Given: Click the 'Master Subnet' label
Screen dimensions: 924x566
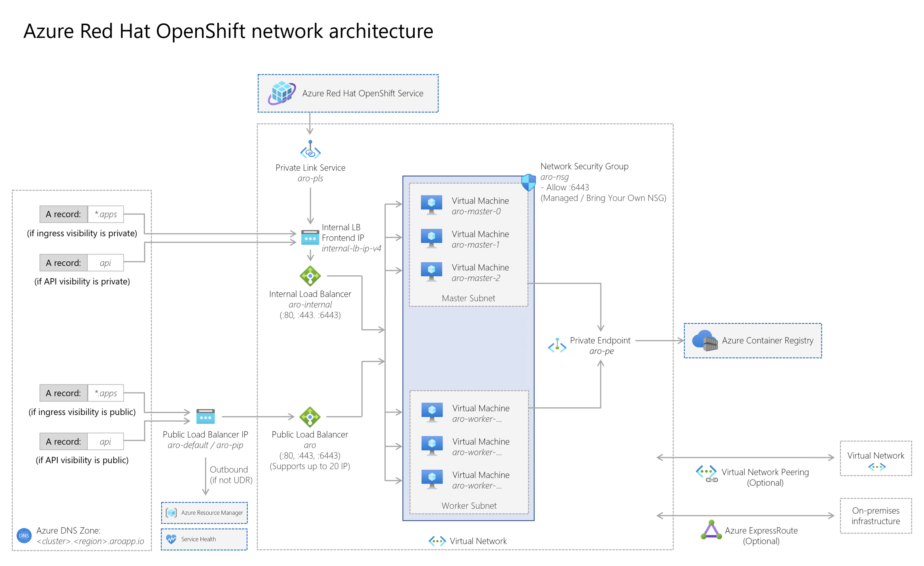Looking at the screenshot, I should pyautogui.click(x=468, y=298).
